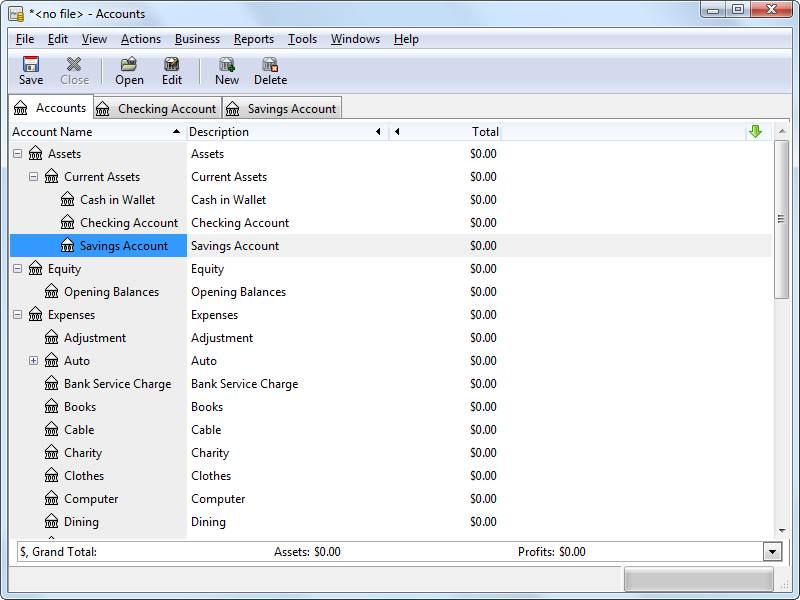Click the scrollbar up arrow
Screen dimensions: 800x600
tap(781, 132)
